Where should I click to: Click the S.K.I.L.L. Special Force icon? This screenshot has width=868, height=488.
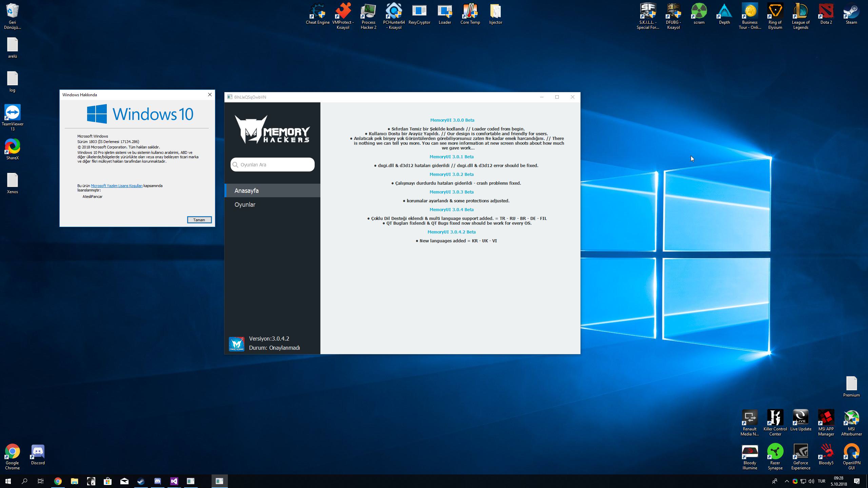click(x=648, y=16)
